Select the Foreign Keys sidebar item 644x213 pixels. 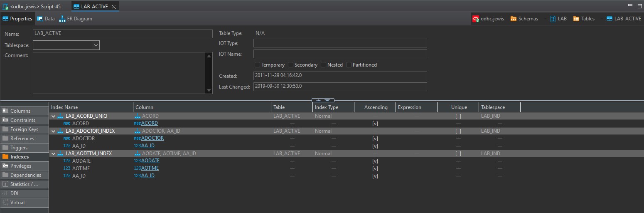coord(24,129)
